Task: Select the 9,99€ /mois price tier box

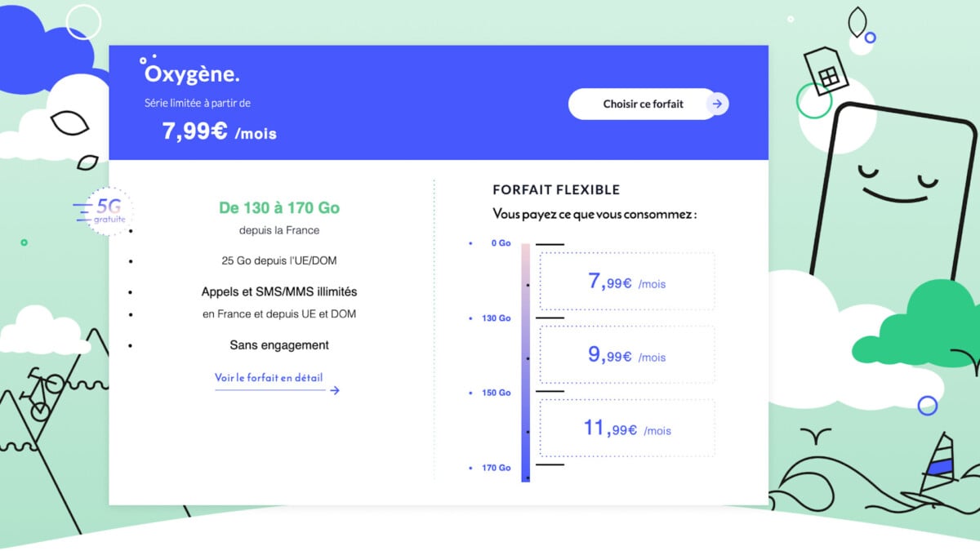Action: (x=626, y=355)
